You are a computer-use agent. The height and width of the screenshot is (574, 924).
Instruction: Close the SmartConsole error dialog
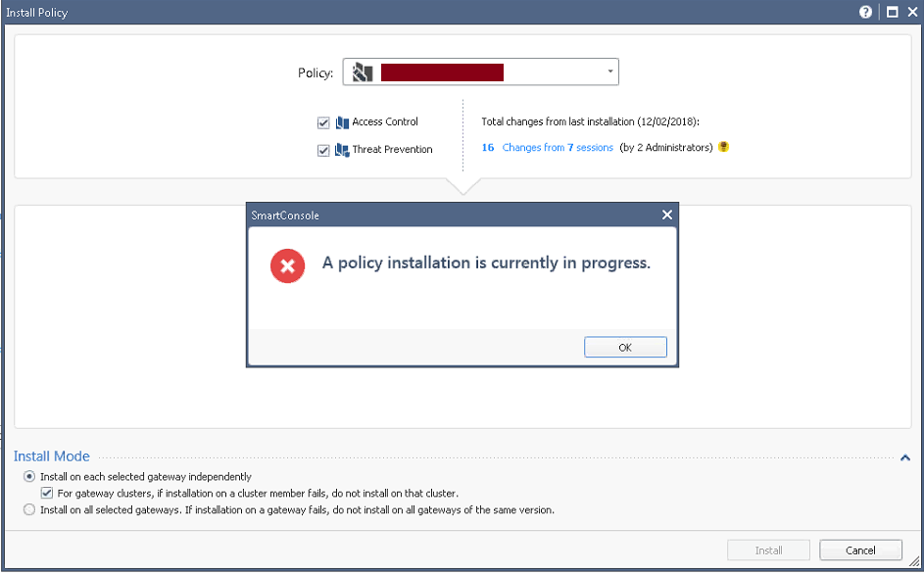[667, 215]
